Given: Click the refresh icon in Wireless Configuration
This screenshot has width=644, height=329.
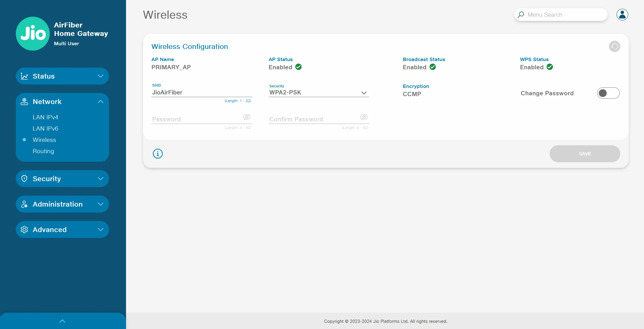Looking at the screenshot, I should click(x=614, y=46).
